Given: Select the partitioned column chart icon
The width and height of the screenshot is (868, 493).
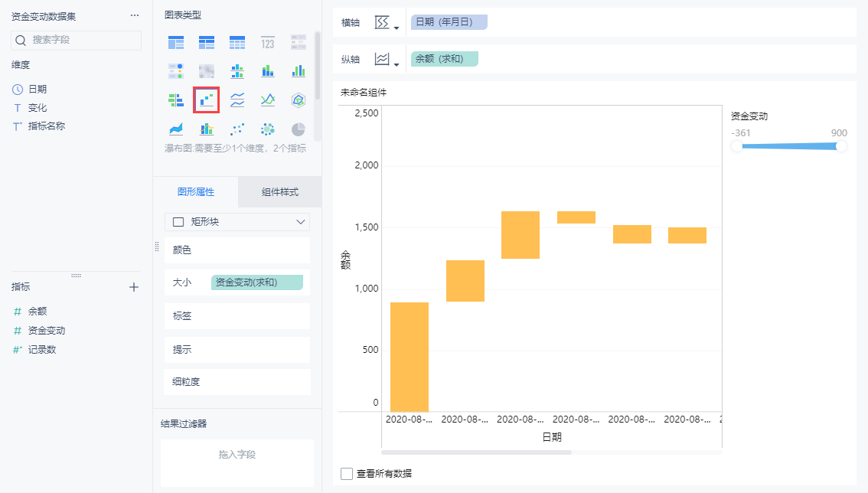Looking at the screenshot, I should point(237,71).
